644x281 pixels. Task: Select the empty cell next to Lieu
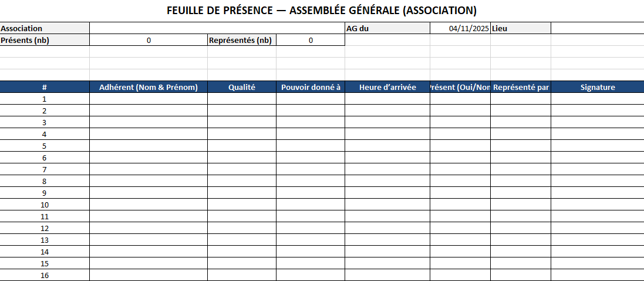point(597,28)
